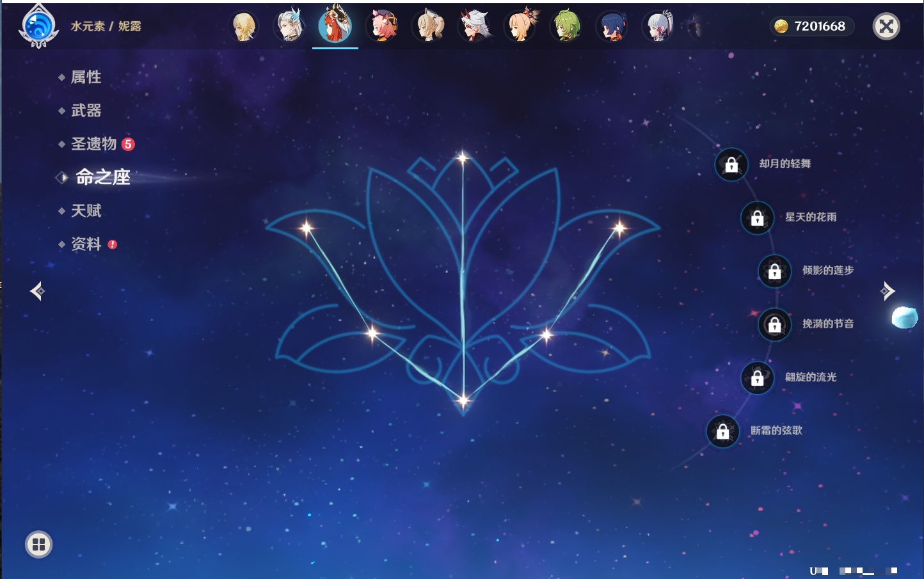Switch to the white-haired avatar with blue feather
The height and width of the screenshot is (579, 924).
pos(289,26)
